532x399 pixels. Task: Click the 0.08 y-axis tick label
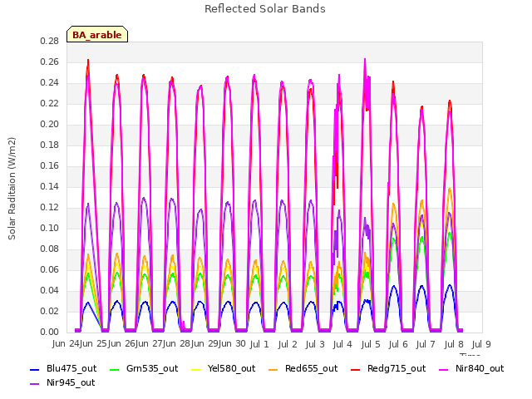[50, 249]
